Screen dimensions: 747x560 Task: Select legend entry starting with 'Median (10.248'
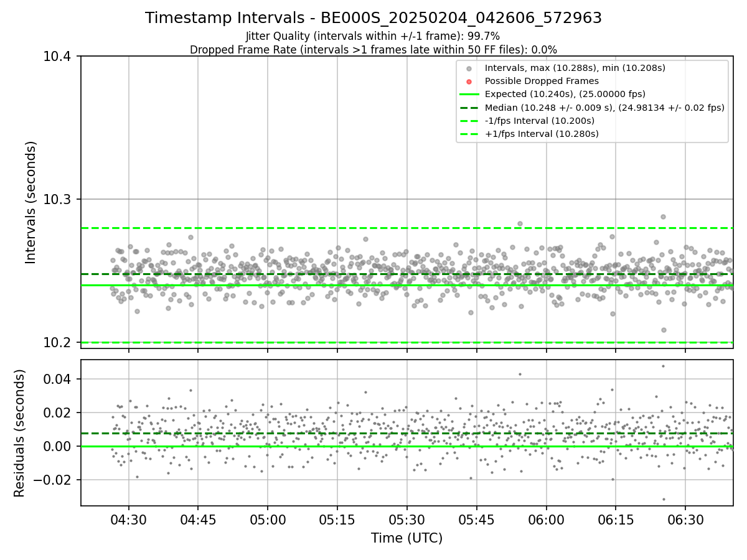pos(604,108)
